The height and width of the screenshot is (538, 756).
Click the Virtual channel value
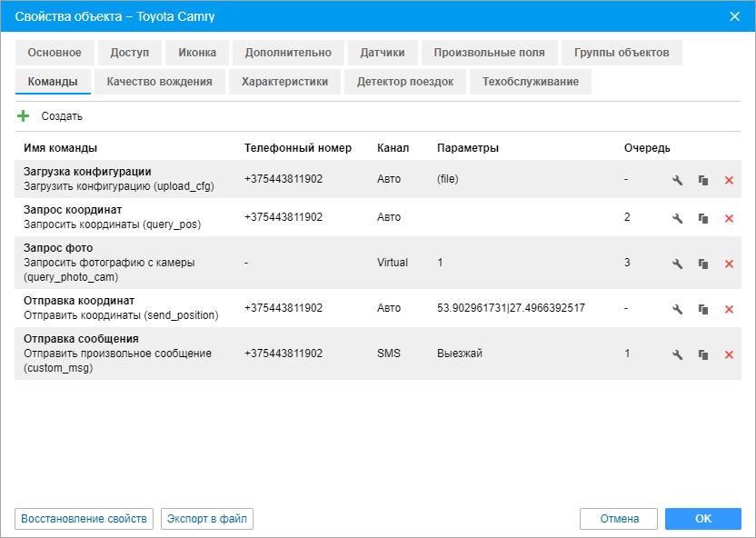pyautogui.click(x=393, y=263)
